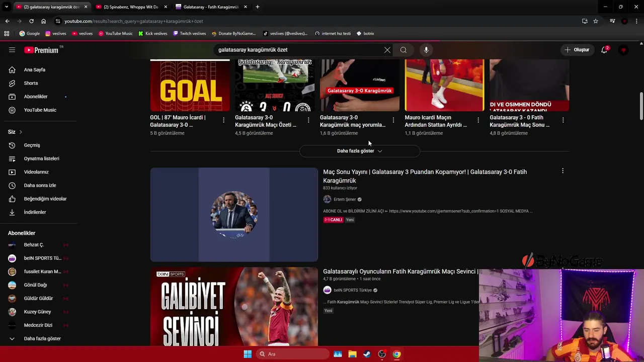644x362 pixels.
Task: Open Ertem Şener live stream thumbnail
Action: [234, 215]
